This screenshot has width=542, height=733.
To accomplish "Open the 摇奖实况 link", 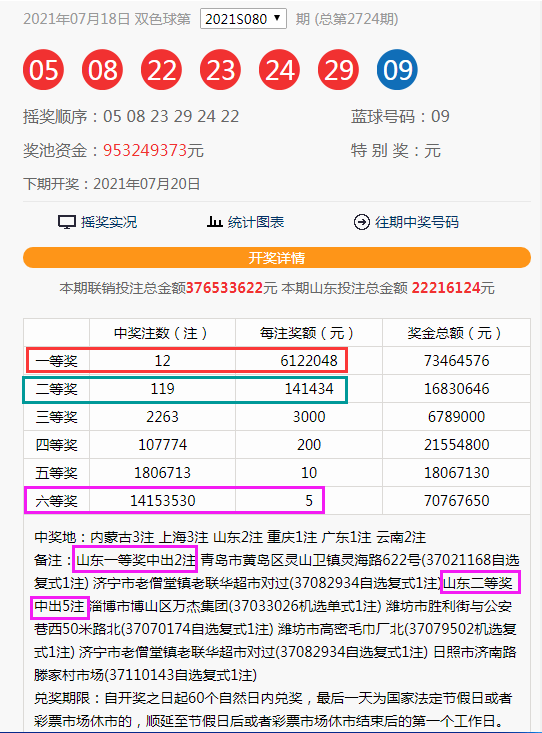I will (x=109, y=222).
